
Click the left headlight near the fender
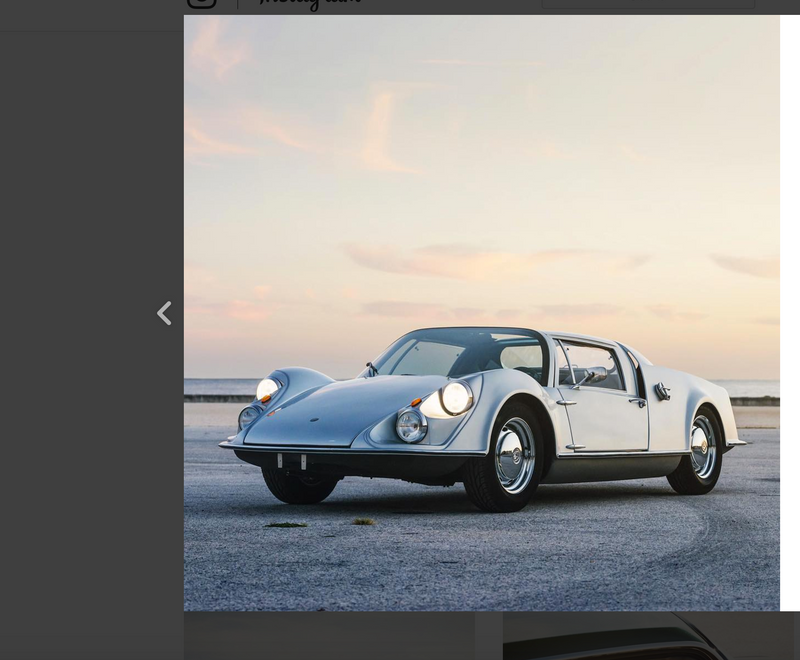coord(267,389)
